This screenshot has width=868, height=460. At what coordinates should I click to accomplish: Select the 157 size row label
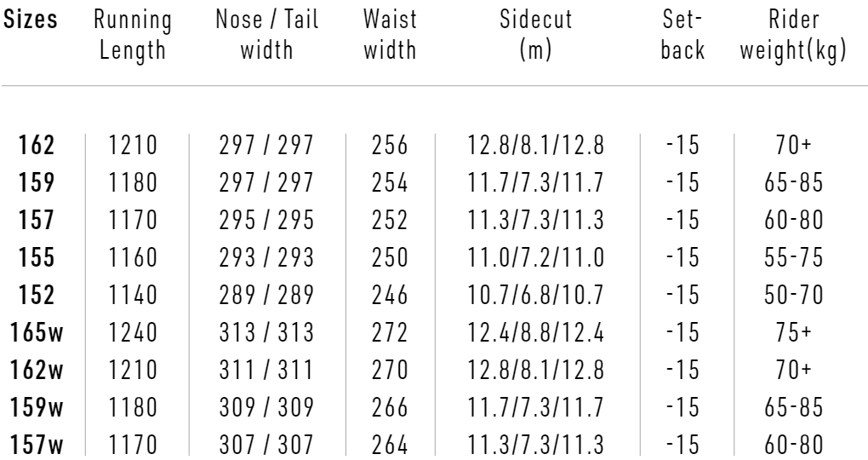coord(37,220)
